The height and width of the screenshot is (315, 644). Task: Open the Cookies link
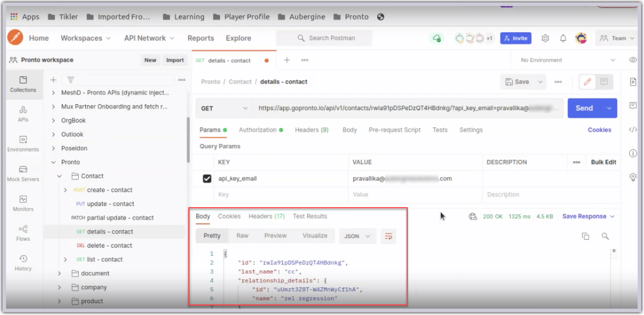click(599, 130)
